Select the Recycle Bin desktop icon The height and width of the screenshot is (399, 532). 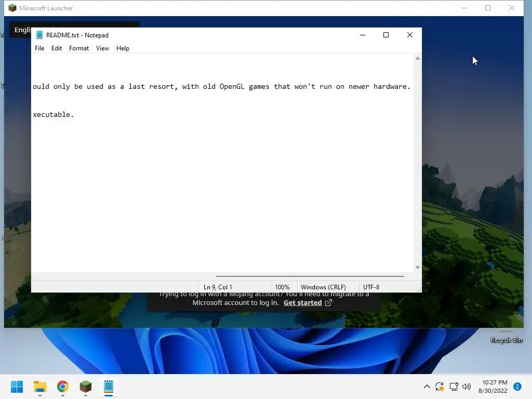coord(506,336)
